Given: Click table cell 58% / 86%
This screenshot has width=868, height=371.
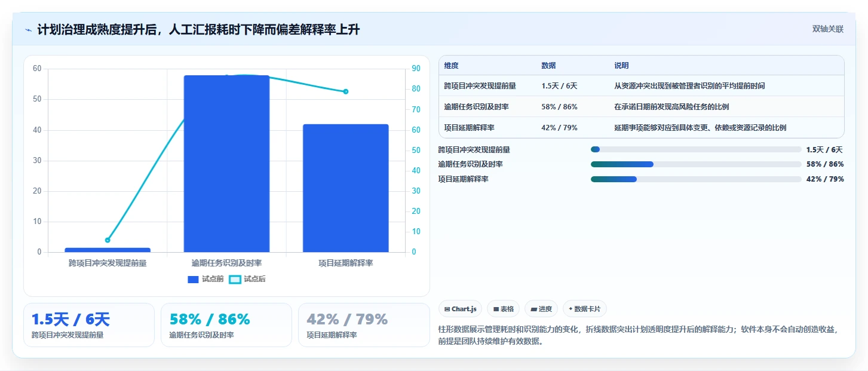Looking at the screenshot, I should click(559, 107).
